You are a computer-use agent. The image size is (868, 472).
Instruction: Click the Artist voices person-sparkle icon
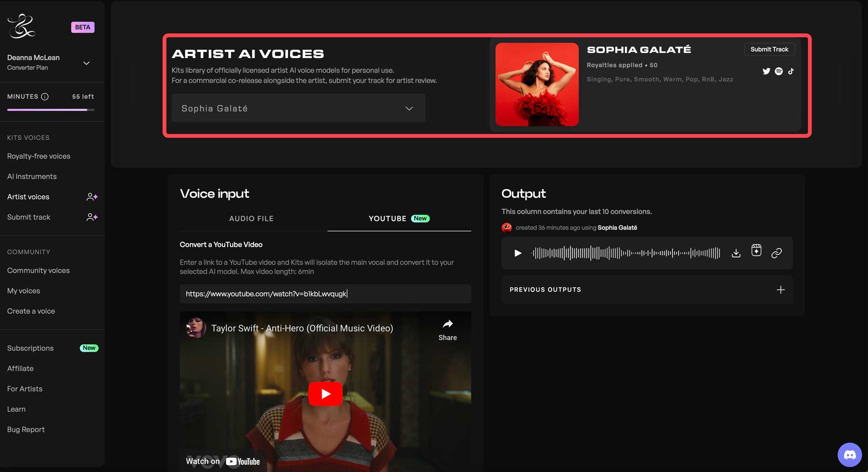(x=92, y=197)
